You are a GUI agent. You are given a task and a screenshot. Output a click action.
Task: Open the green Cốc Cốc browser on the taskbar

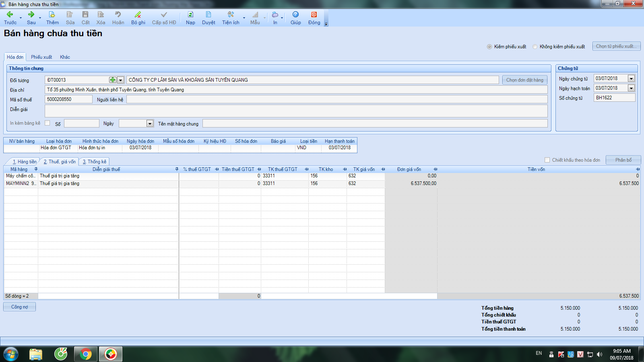[61, 354]
